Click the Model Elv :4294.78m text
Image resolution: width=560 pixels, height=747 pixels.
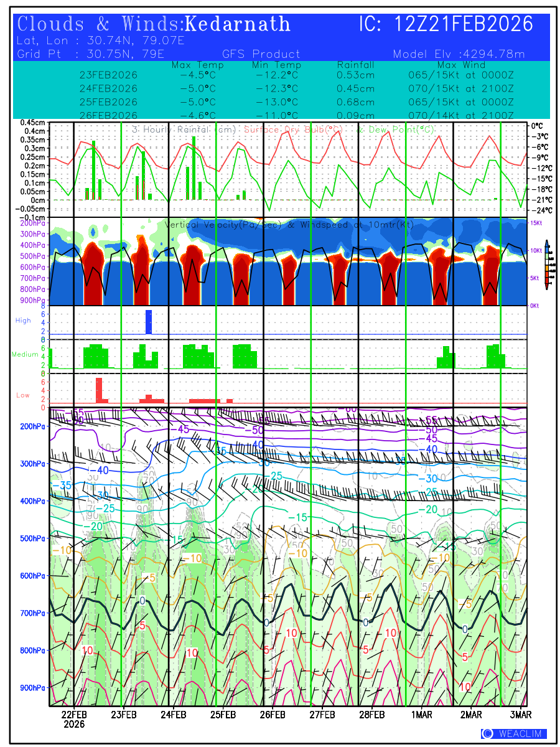click(459, 54)
